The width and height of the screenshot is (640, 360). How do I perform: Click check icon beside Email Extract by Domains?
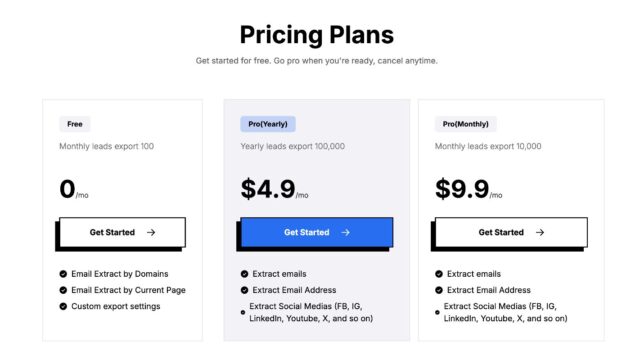(63, 274)
